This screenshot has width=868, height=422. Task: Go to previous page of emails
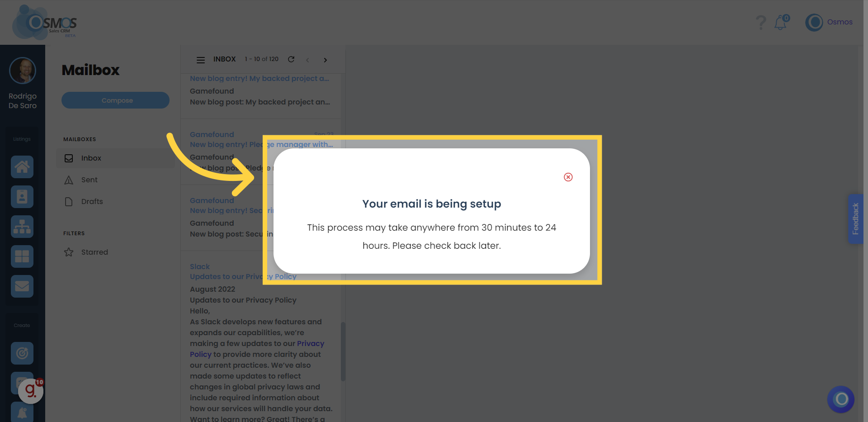click(x=307, y=60)
